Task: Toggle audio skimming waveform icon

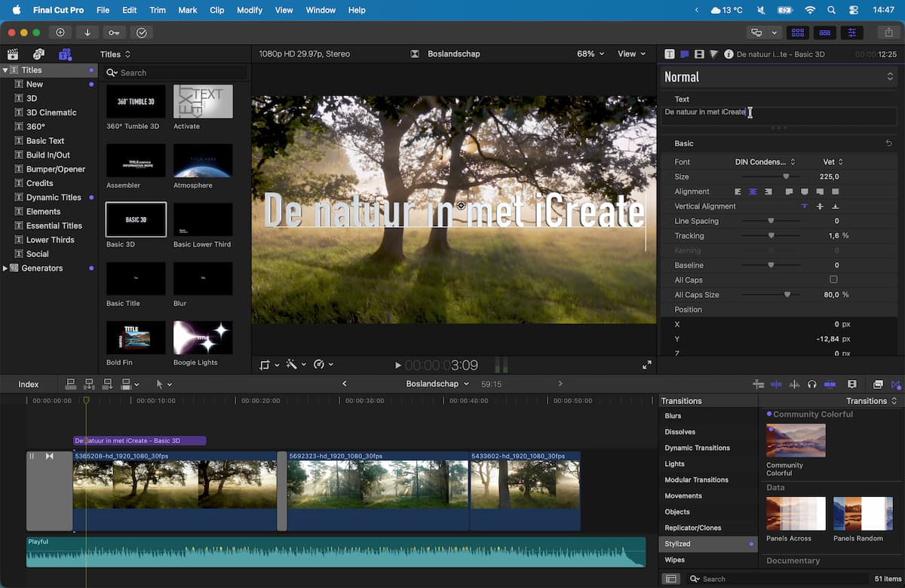Action: (x=794, y=384)
